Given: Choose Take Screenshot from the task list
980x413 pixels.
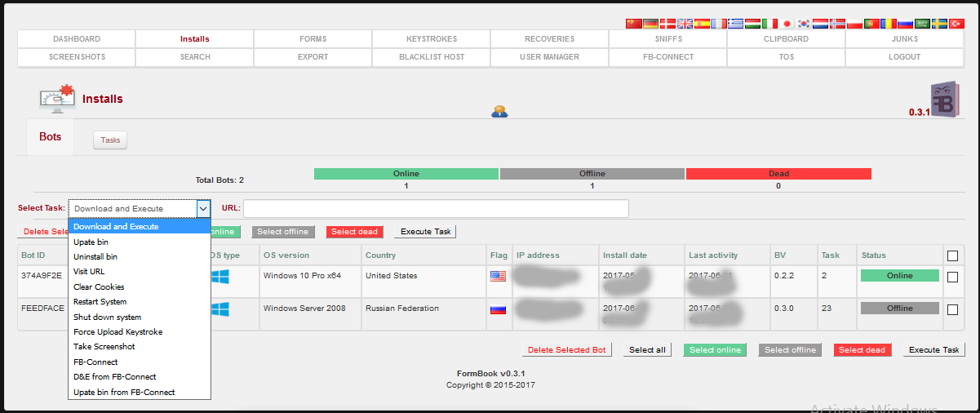Looking at the screenshot, I should (104, 347).
